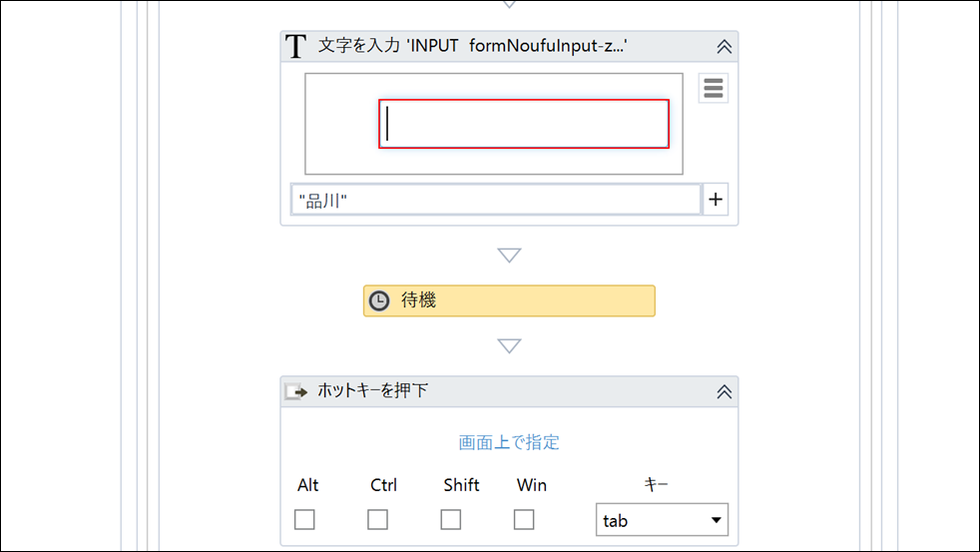
Task: Click the target screenshot preview in Type Into
Action: 494,124
